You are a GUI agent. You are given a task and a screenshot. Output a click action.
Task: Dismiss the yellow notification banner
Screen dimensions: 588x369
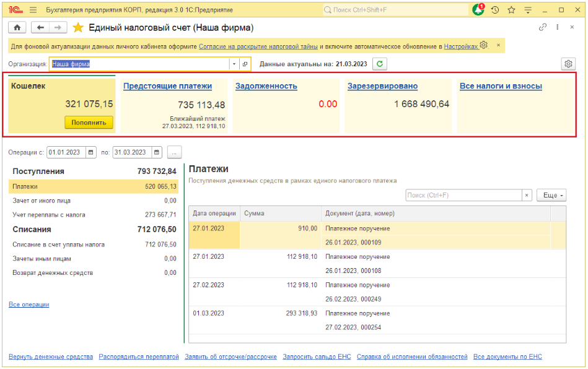[x=498, y=45]
